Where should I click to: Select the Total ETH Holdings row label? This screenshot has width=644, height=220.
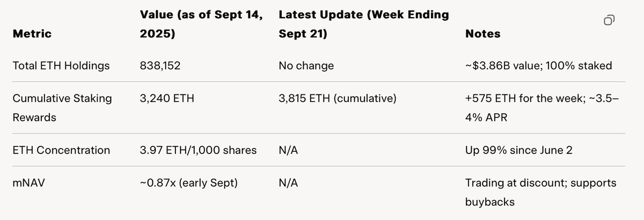pos(63,66)
